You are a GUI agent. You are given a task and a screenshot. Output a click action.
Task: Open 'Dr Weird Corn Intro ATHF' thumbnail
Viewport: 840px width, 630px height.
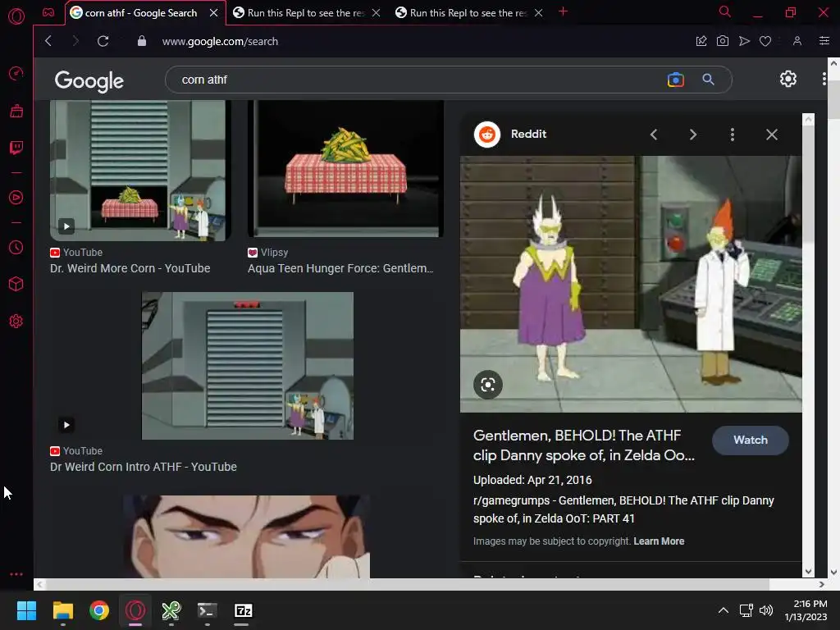[x=248, y=366]
